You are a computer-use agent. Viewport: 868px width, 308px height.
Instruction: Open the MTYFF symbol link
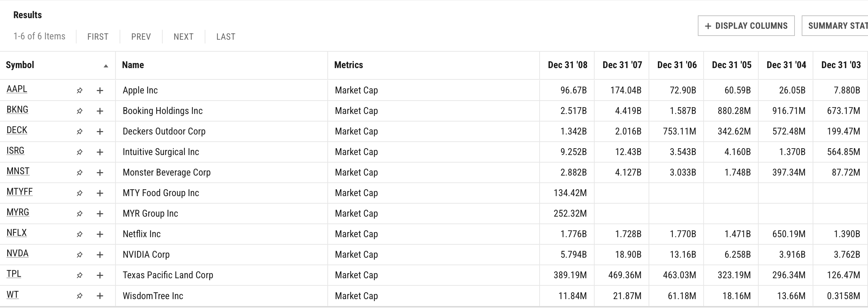[x=19, y=192]
